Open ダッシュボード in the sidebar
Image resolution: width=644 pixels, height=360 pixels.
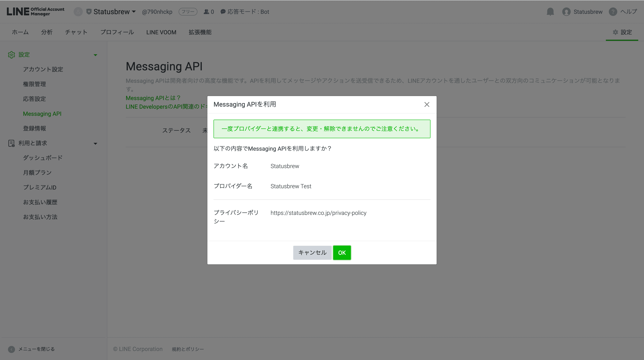[x=43, y=158]
